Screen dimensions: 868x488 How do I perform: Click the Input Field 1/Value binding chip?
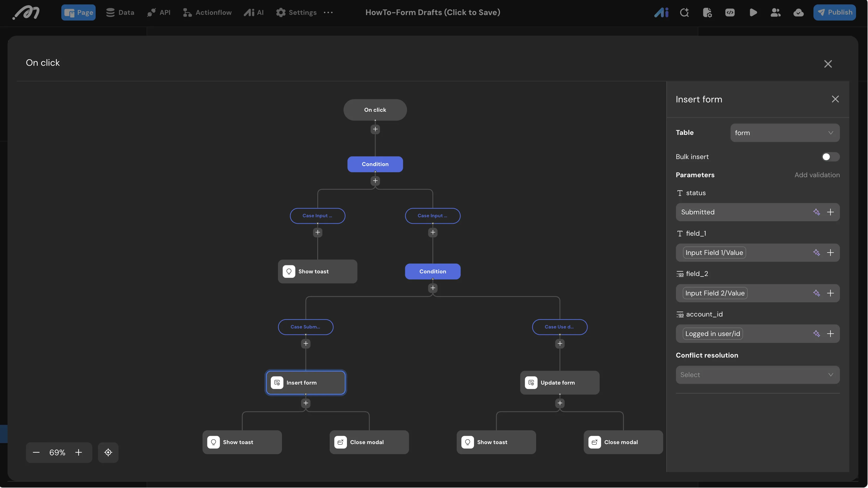point(714,252)
